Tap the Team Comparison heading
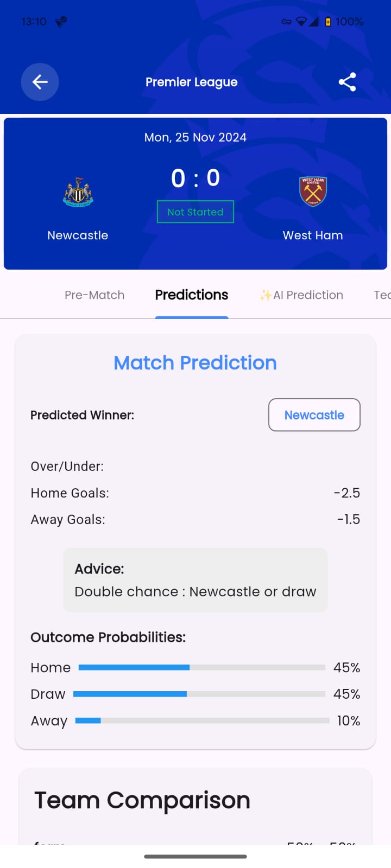 (x=142, y=800)
